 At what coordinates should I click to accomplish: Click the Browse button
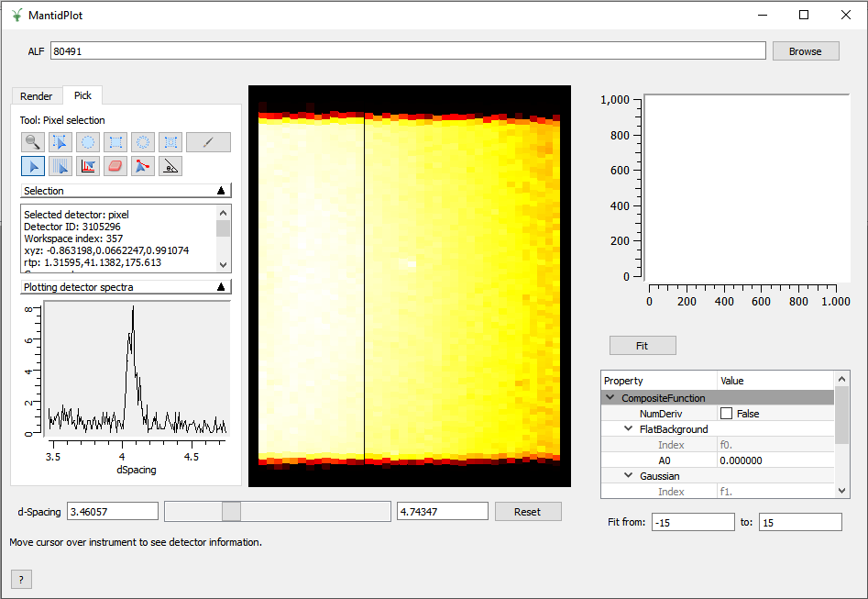805,51
